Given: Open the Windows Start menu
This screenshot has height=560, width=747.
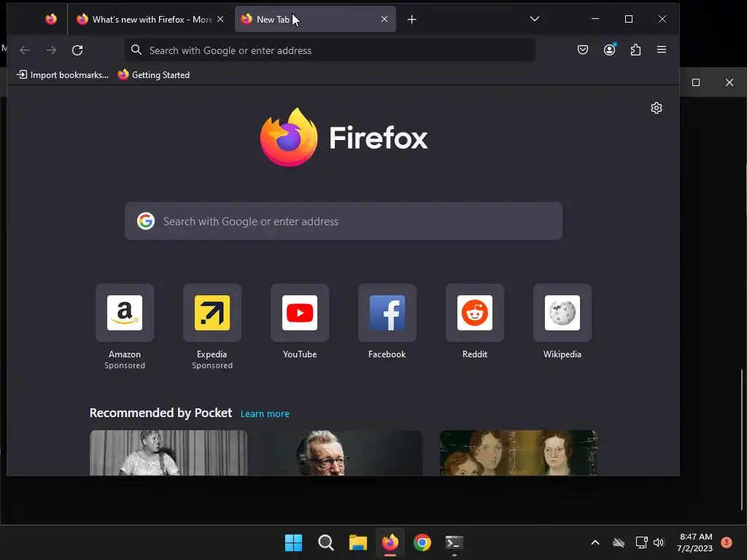Looking at the screenshot, I should point(293,542).
